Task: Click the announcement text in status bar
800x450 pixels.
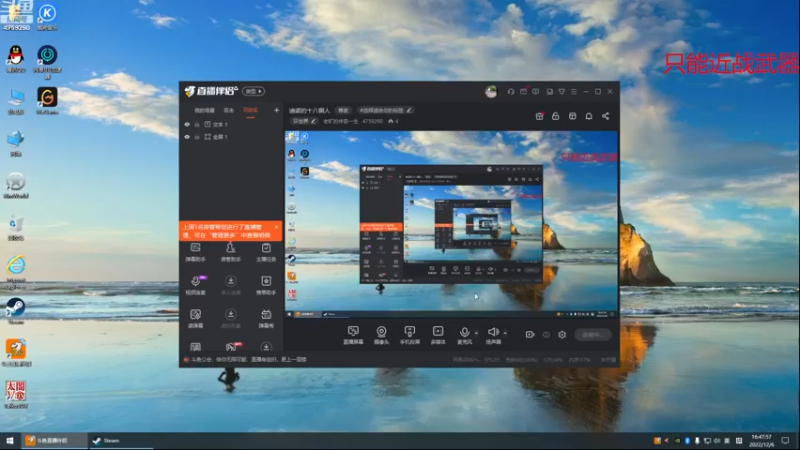Action: pyautogui.click(x=248, y=360)
